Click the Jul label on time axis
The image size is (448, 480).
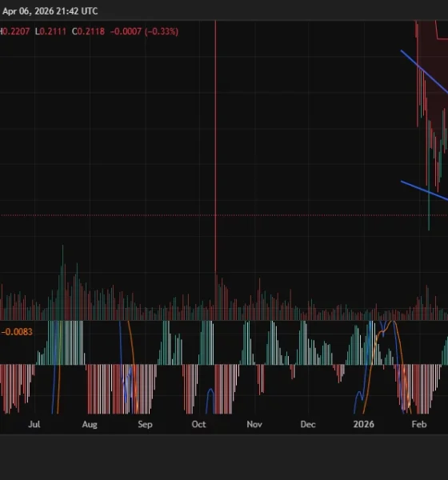(34, 424)
